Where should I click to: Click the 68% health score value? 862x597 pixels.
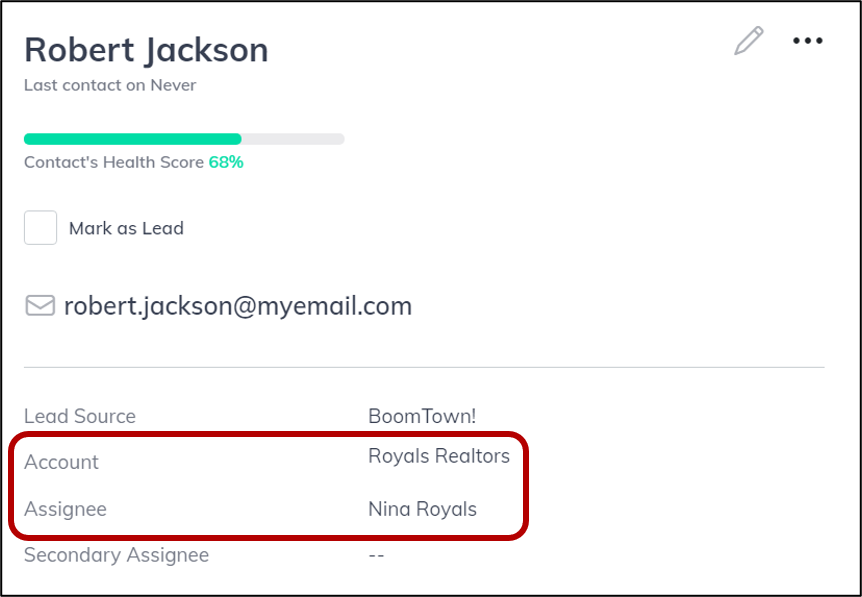(x=226, y=162)
